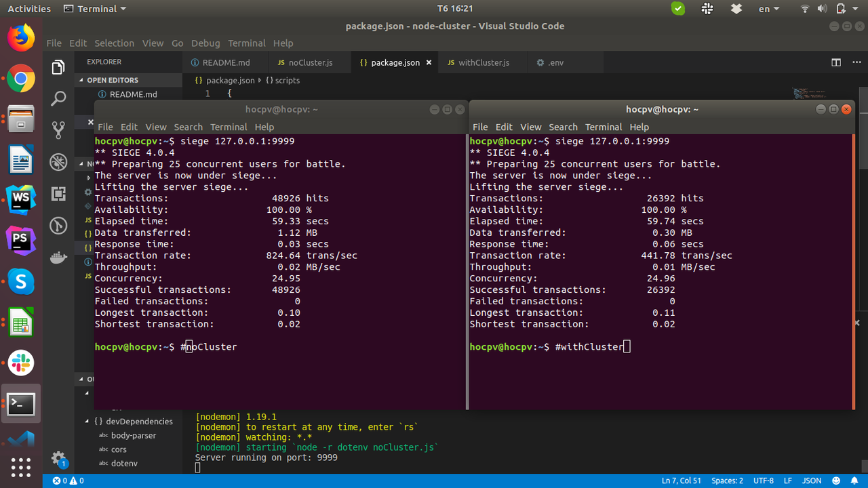Open the system menu arrow beside battery

click(x=856, y=9)
